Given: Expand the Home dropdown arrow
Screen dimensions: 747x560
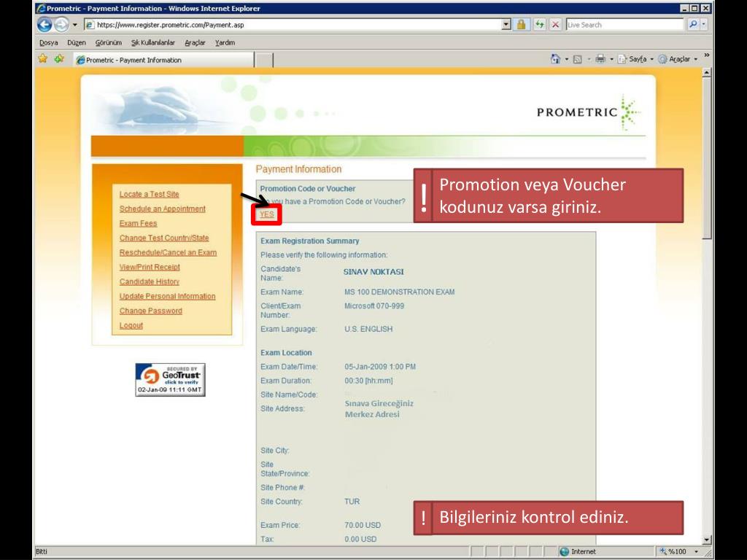Looking at the screenshot, I should pyautogui.click(x=566, y=60).
